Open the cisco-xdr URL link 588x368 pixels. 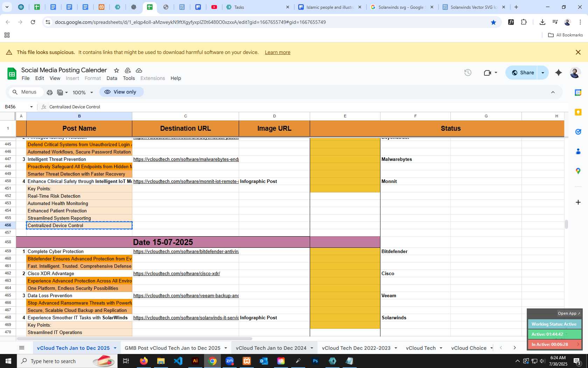tap(176, 274)
